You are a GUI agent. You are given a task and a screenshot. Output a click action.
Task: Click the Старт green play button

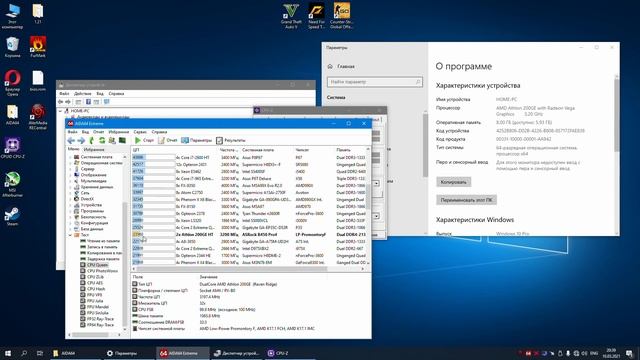(144, 140)
